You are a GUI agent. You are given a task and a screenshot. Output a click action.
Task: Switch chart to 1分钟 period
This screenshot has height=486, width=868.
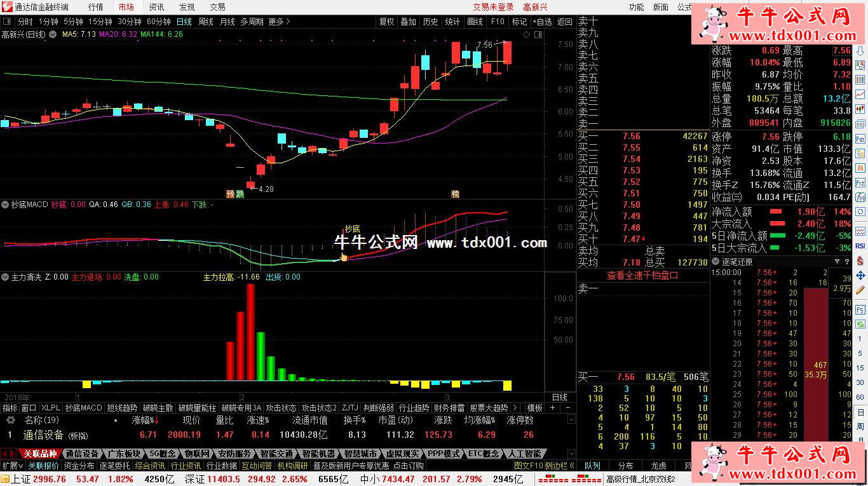[x=48, y=22]
